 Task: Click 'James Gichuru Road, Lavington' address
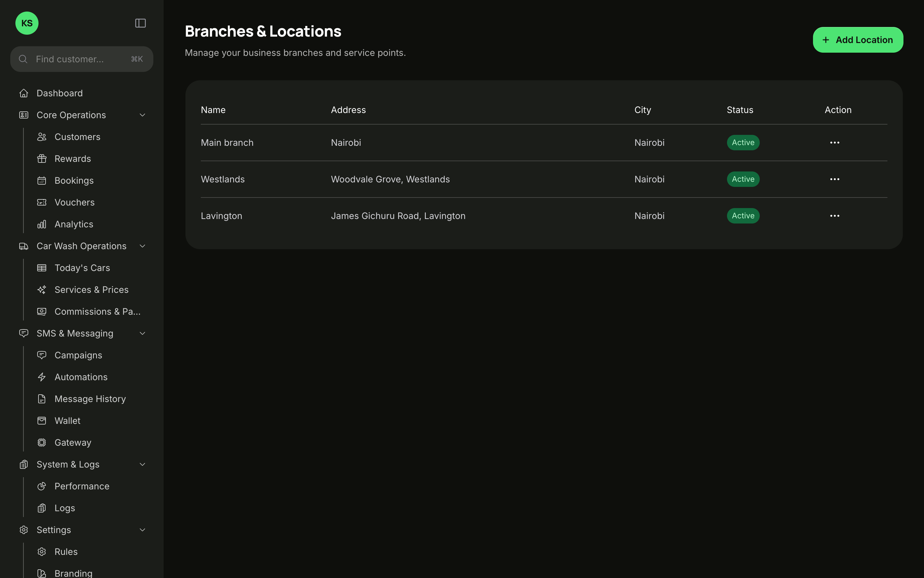pos(398,216)
